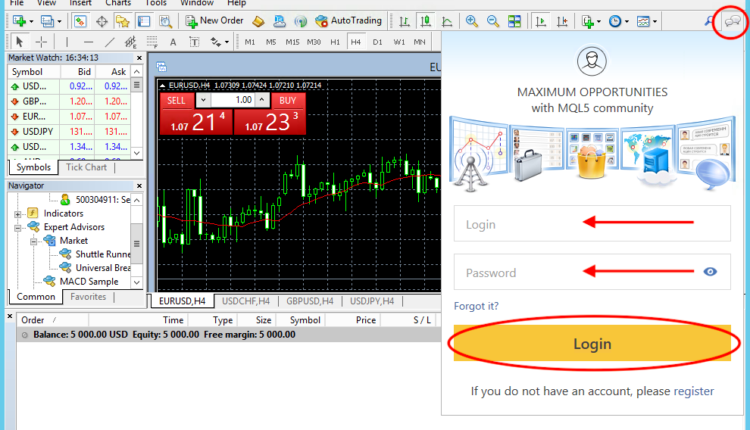Select the Crosshair tool

coord(41,42)
